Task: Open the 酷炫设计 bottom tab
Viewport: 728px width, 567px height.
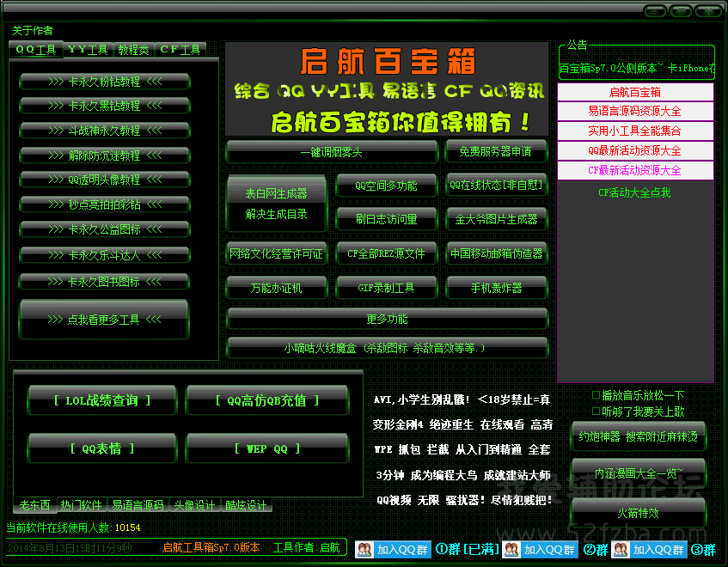Action: click(x=246, y=505)
